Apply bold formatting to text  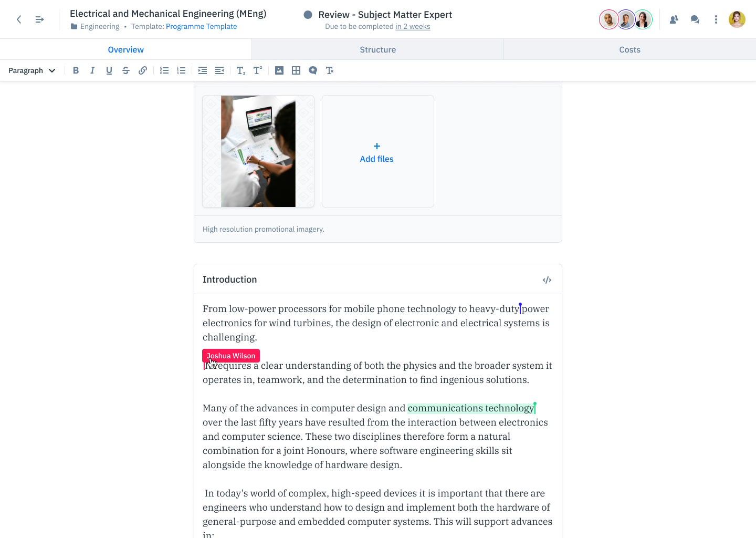pos(76,70)
